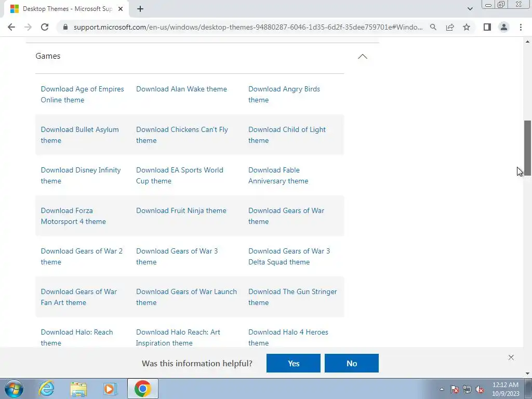Download Fruit Ninja theme

point(181,210)
